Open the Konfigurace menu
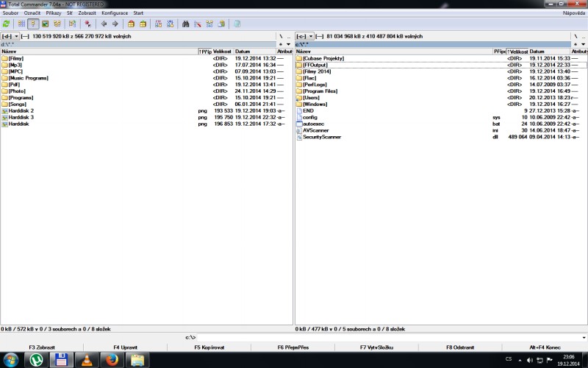 pyautogui.click(x=115, y=13)
